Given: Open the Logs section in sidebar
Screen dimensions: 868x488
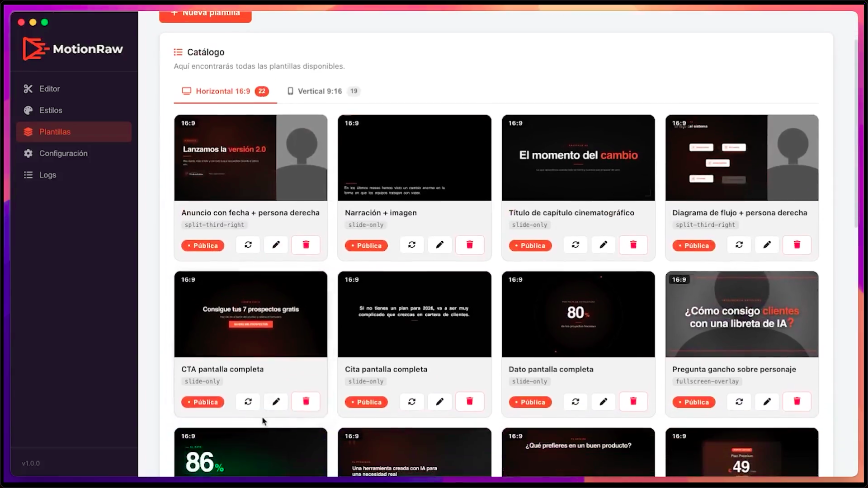Looking at the screenshot, I should click(x=74, y=175).
